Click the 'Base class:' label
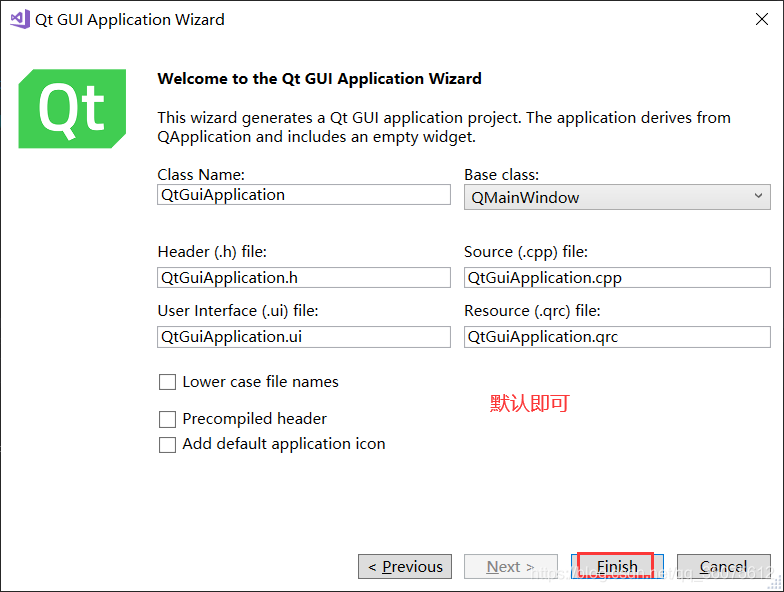Image resolution: width=784 pixels, height=592 pixels. (502, 174)
